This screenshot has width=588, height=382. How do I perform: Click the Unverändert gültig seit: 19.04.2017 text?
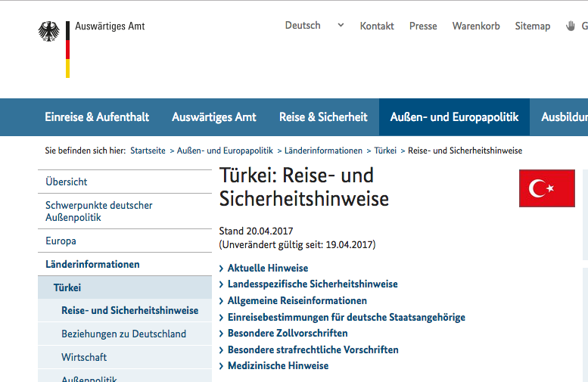(x=297, y=245)
